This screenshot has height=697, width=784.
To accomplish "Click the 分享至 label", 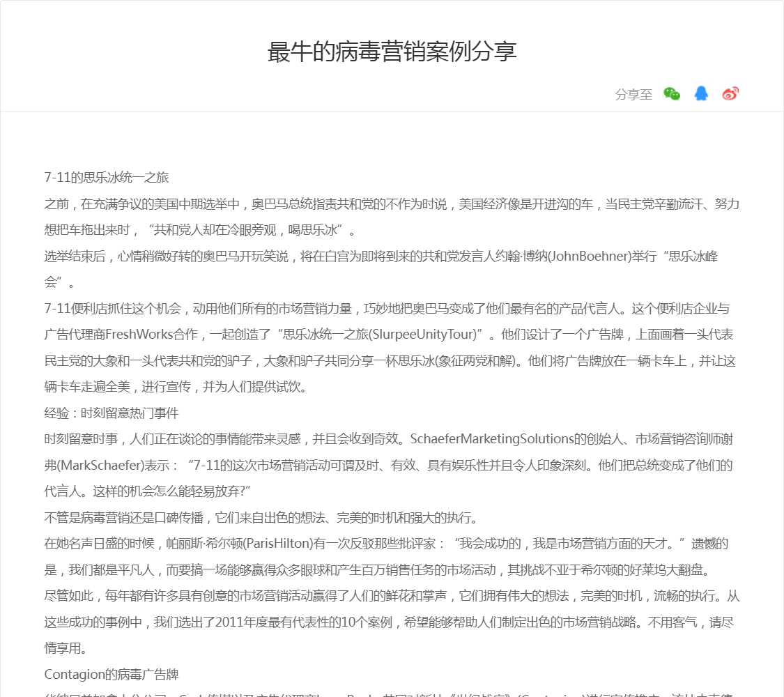I will click(x=633, y=95).
